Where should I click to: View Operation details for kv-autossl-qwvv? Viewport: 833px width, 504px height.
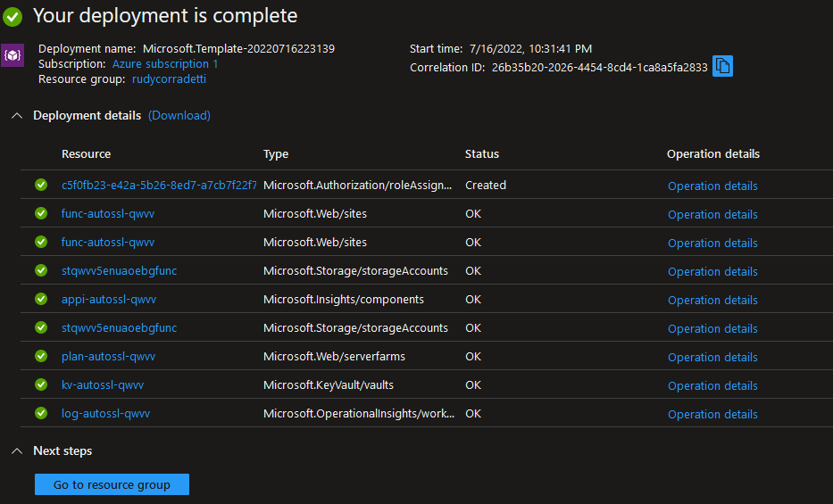tap(712, 386)
